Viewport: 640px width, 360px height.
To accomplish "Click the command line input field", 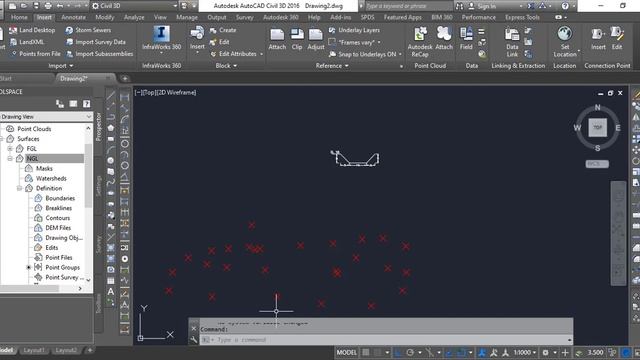I will 385,340.
